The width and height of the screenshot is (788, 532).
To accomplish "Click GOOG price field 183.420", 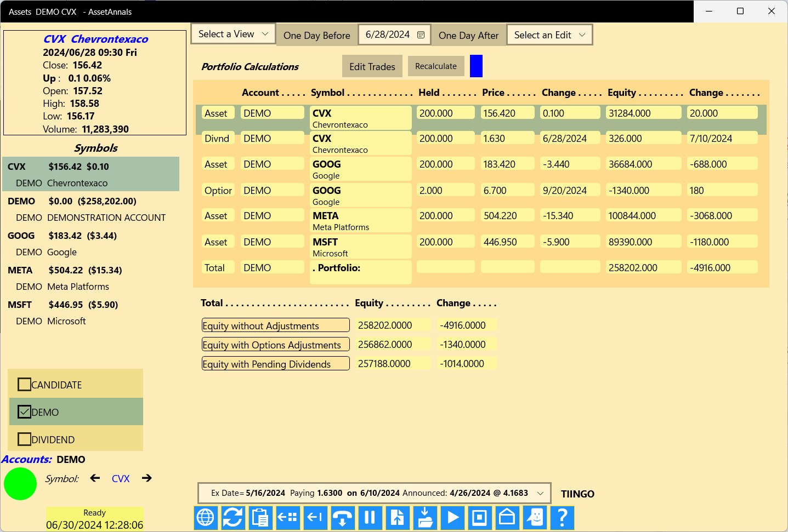I will click(508, 164).
